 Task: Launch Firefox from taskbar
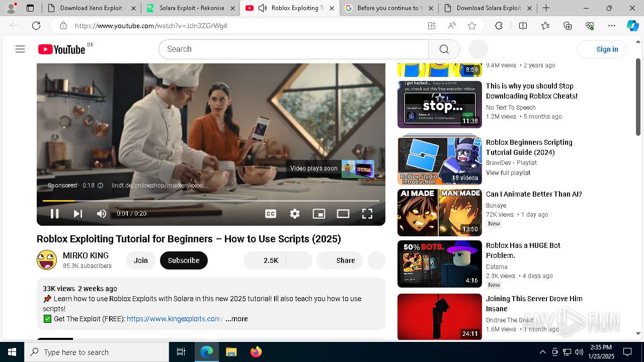[x=256, y=352]
